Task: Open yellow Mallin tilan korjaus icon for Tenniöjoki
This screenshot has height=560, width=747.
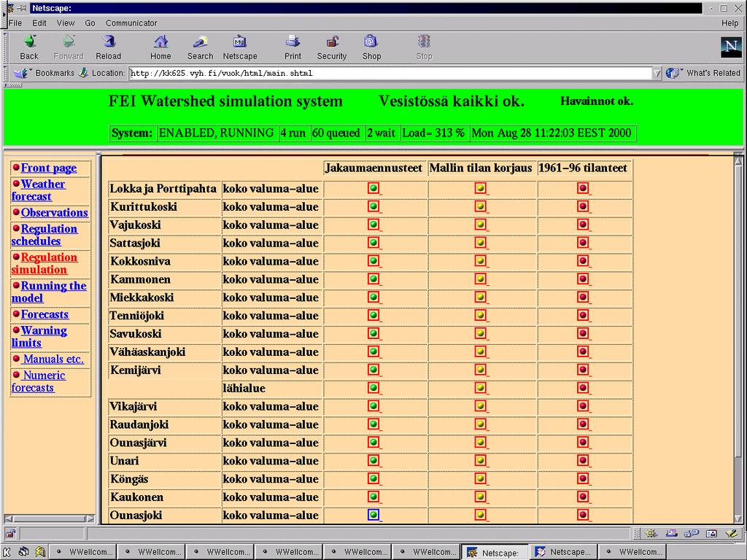Action: click(x=480, y=315)
